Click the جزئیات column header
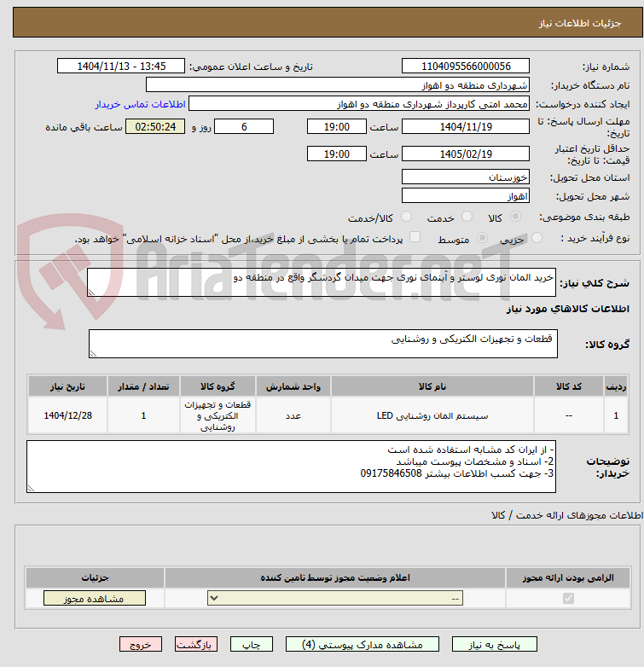The image size is (644, 667). click(95, 577)
